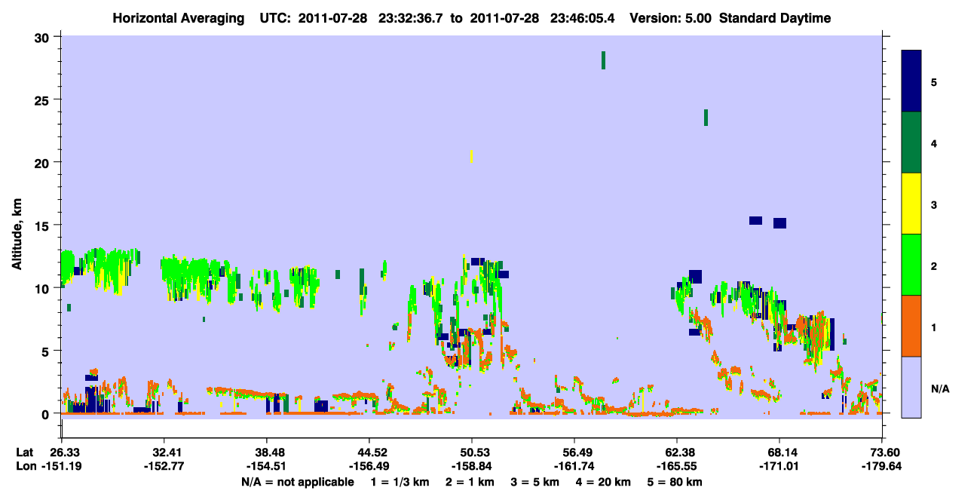980x503 pixels.
Task: Click the altitude tick label 30
Action: [x=43, y=37]
